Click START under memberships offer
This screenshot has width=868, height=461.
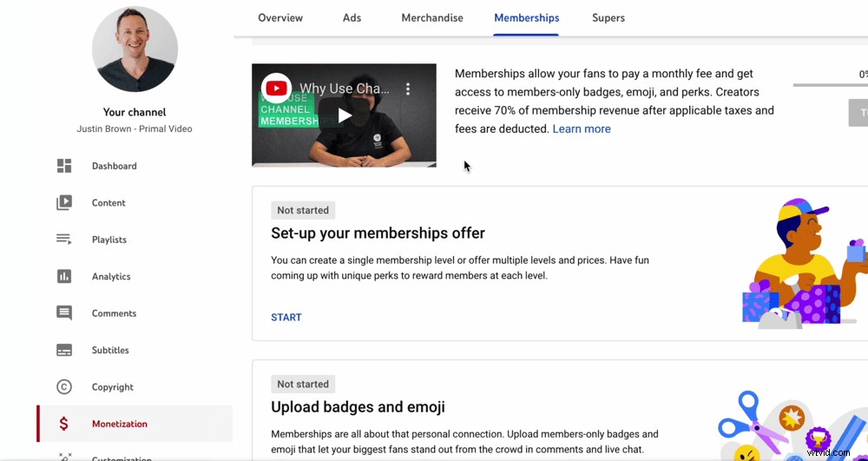(286, 317)
